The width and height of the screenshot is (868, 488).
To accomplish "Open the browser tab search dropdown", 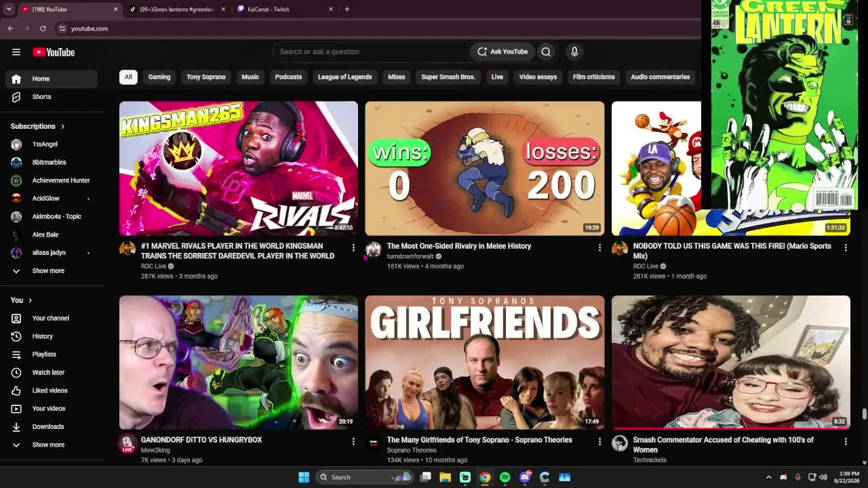I will pyautogui.click(x=9, y=9).
